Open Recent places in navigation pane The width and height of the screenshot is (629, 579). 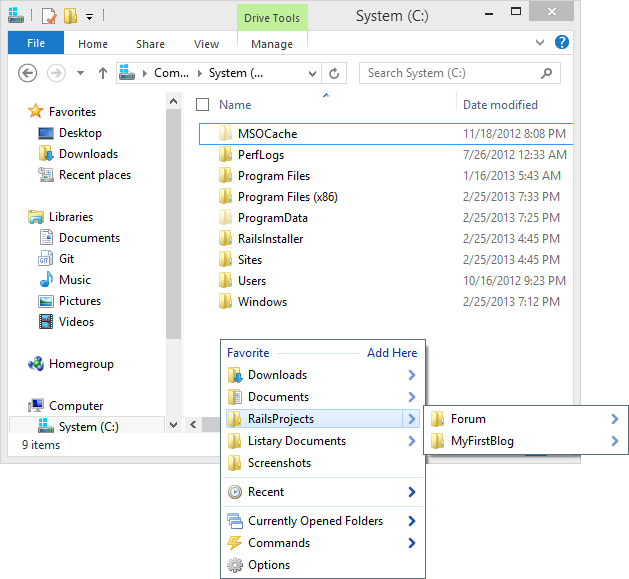pyautogui.click(x=85, y=175)
